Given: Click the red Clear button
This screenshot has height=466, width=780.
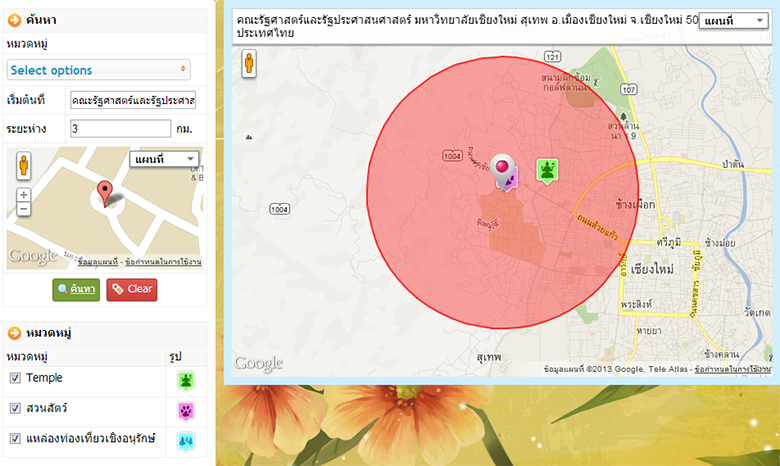Looking at the screenshot, I should [132, 289].
